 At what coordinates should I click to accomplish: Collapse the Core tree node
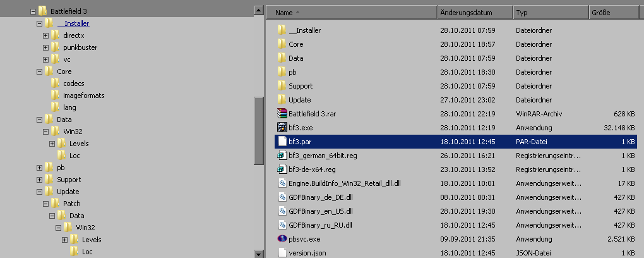(x=39, y=71)
